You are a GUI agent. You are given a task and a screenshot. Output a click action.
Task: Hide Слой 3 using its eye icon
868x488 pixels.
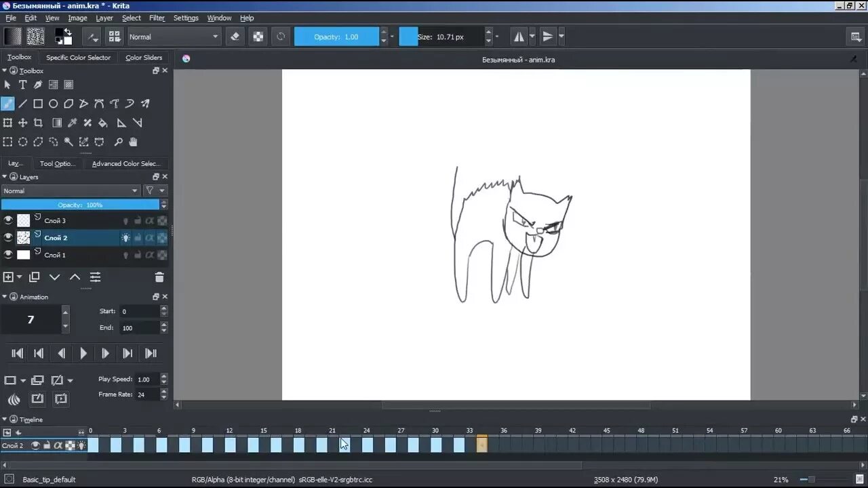[x=8, y=220]
